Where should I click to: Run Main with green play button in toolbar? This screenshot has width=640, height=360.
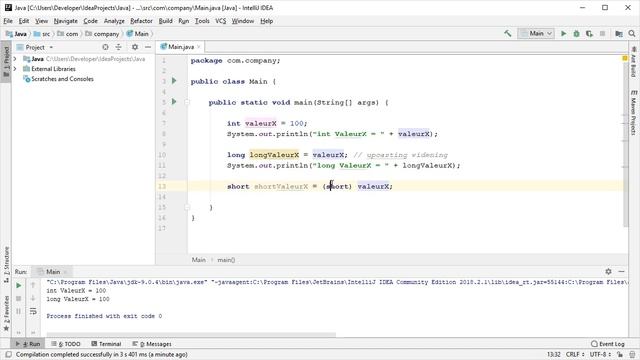[564, 33]
